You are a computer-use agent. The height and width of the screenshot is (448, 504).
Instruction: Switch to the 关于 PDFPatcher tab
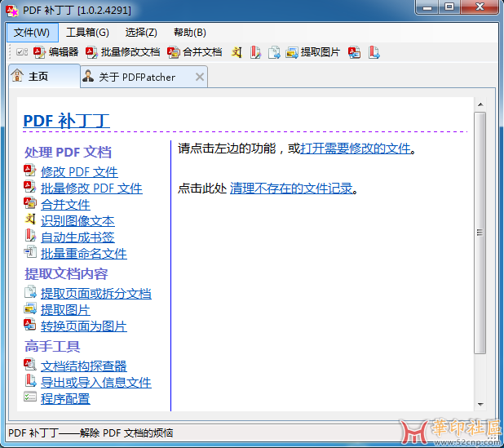(144, 77)
